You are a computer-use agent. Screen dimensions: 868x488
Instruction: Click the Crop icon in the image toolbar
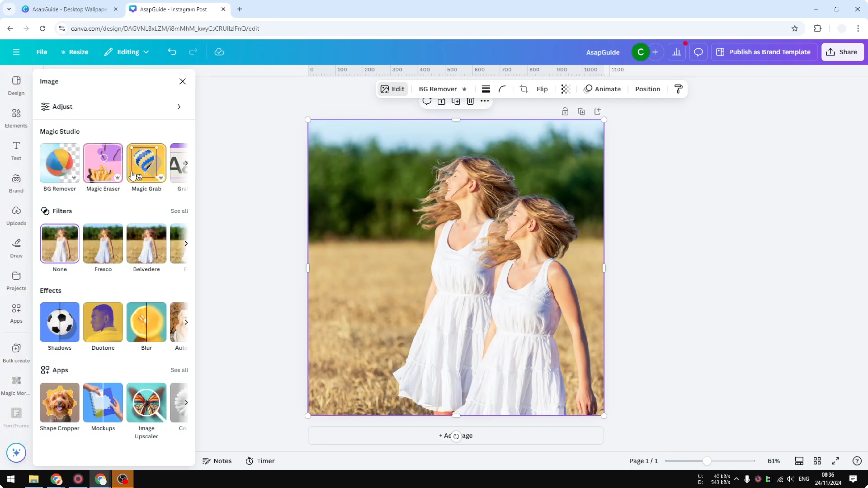pyautogui.click(x=524, y=89)
